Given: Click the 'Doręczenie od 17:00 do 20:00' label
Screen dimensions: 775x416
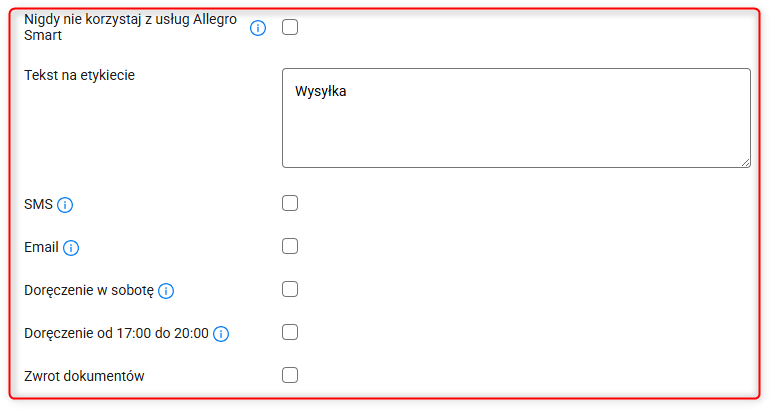Looking at the screenshot, I should pyautogui.click(x=116, y=334).
